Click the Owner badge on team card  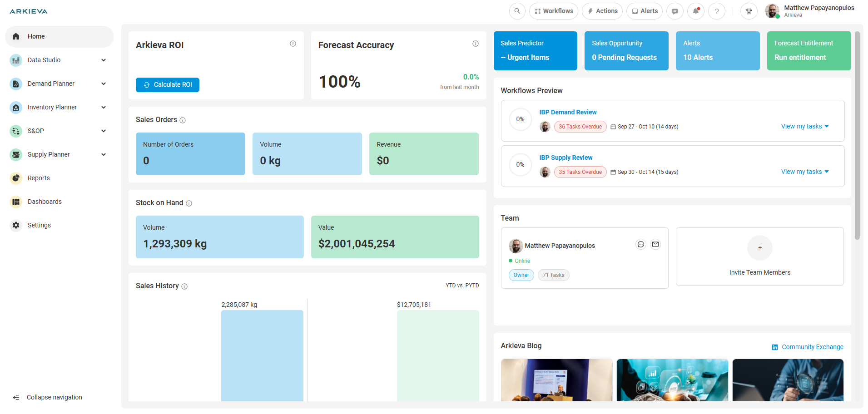coord(521,275)
